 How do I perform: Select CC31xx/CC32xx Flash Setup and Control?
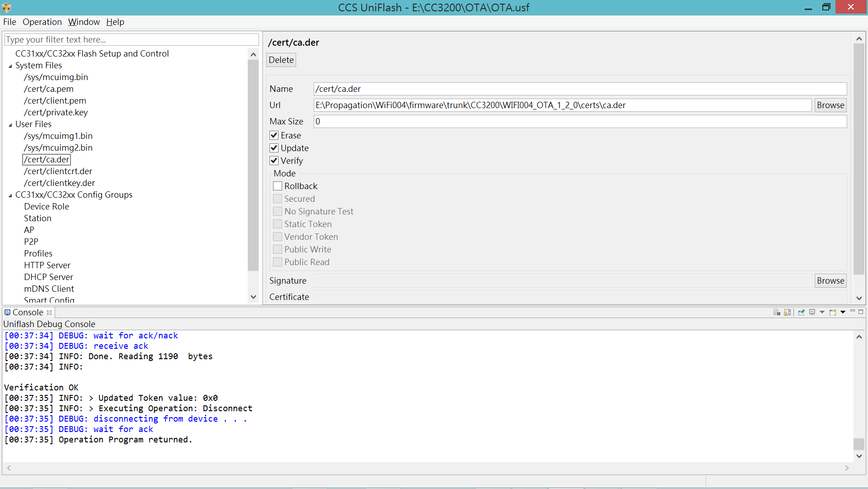click(92, 53)
